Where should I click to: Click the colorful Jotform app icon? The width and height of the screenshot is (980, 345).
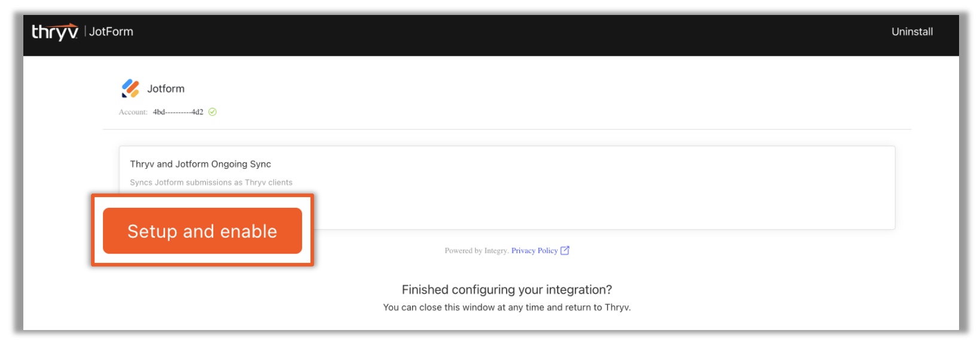pyautogui.click(x=130, y=88)
